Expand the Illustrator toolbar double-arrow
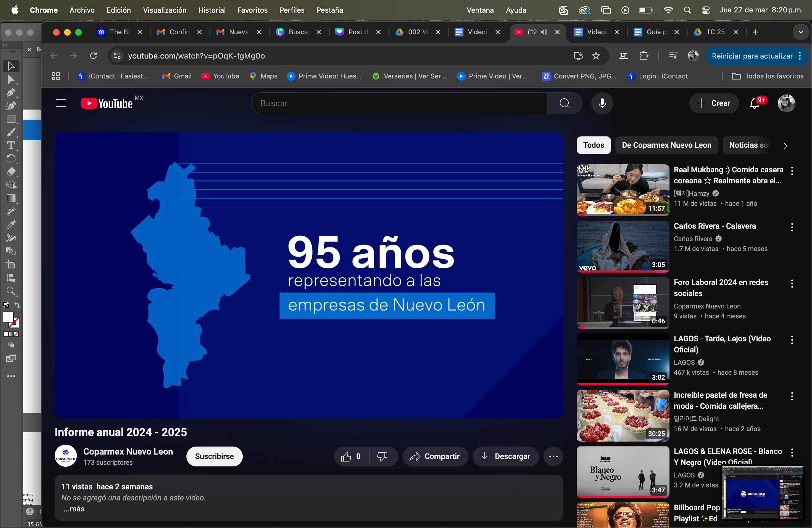The width and height of the screenshot is (812, 528). tap(5, 45)
